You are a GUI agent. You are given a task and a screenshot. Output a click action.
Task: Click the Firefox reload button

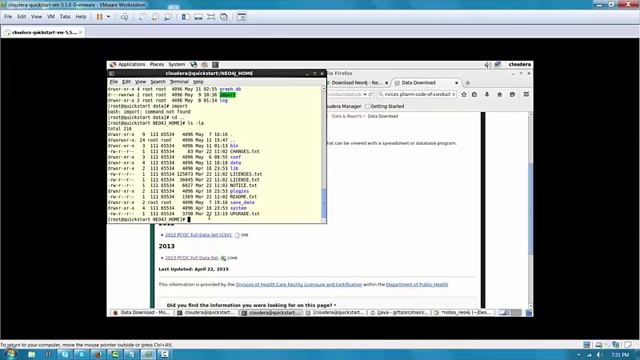click(x=371, y=94)
